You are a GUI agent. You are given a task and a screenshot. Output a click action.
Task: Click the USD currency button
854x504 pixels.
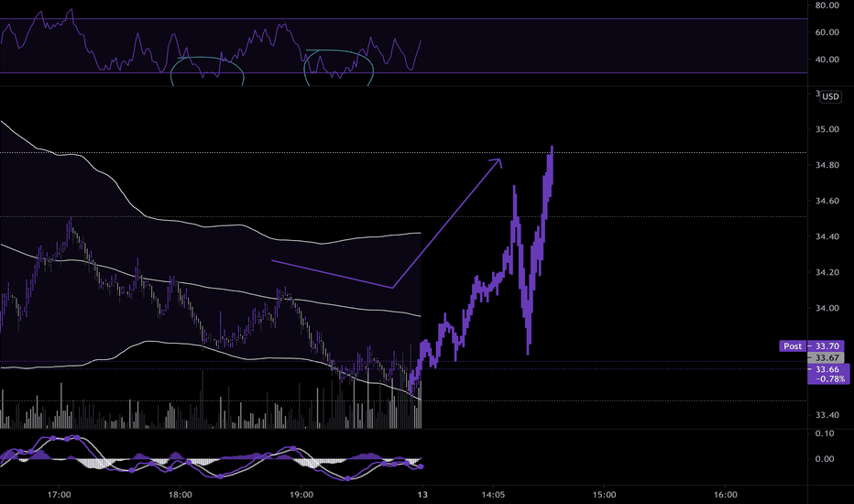pyautogui.click(x=830, y=96)
